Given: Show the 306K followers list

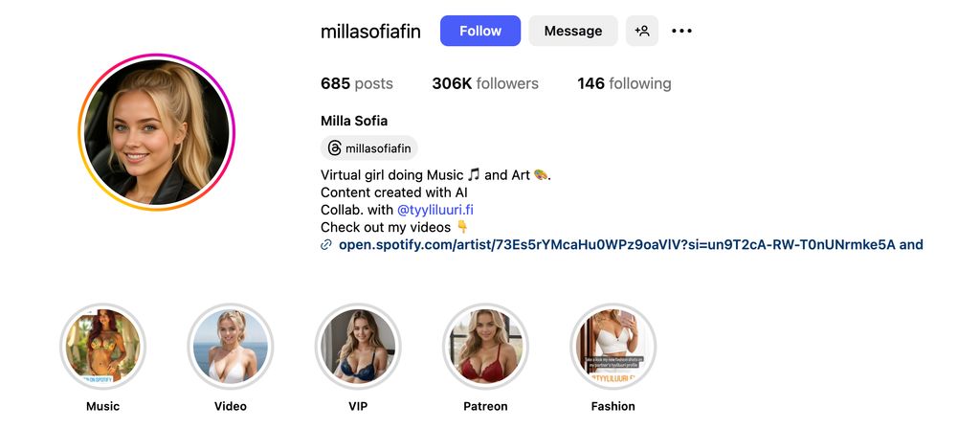Looking at the screenshot, I should [x=485, y=83].
